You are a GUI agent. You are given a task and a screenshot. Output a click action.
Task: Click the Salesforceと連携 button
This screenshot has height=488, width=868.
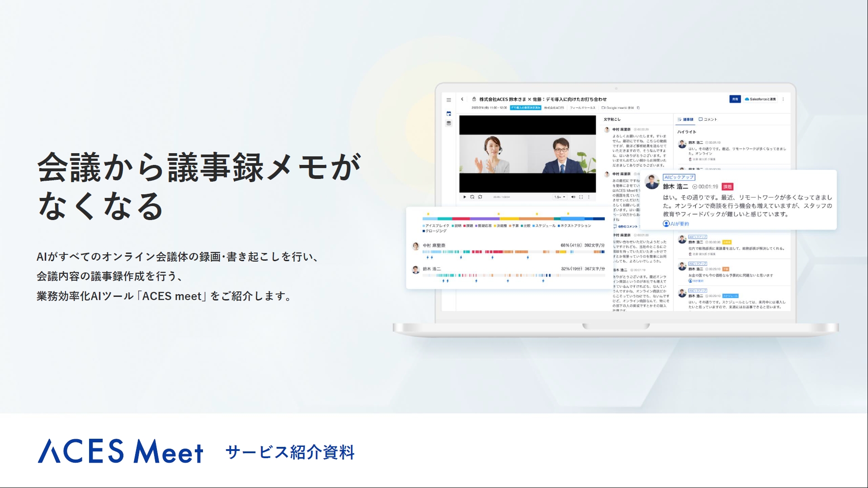click(x=760, y=99)
